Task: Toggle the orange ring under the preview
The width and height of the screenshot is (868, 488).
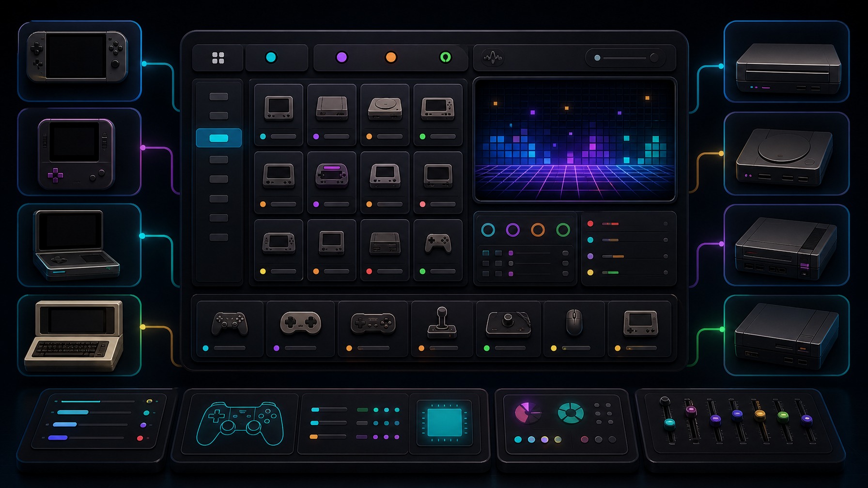Action: [538, 229]
